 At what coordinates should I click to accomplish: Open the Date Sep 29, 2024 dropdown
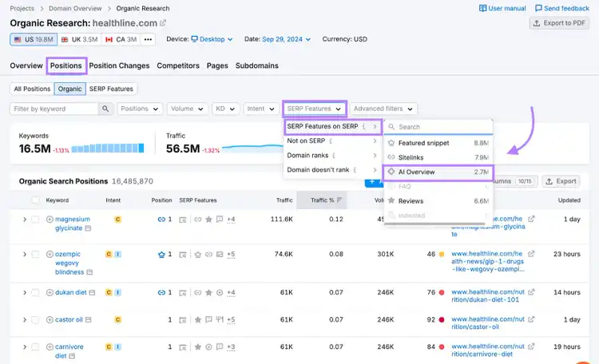click(286, 39)
